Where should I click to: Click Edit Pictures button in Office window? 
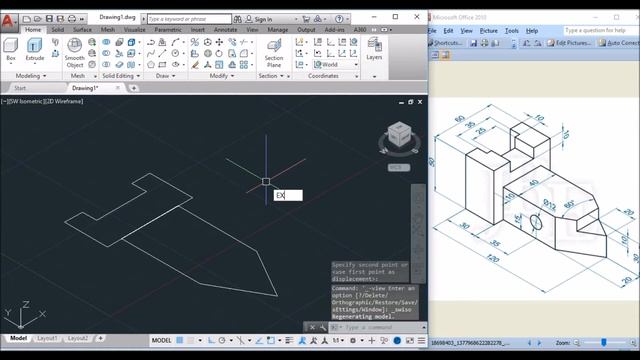pyautogui.click(x=569, y=43)
